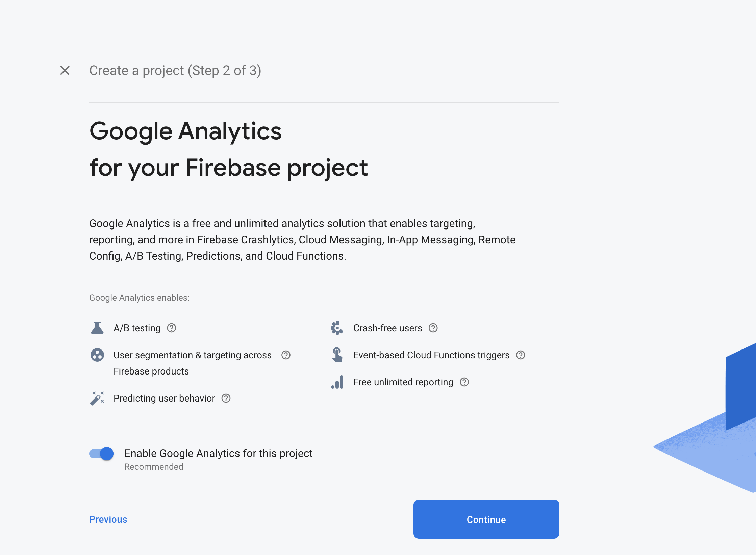Click the Crash-free users gear icon

(337, 328)
